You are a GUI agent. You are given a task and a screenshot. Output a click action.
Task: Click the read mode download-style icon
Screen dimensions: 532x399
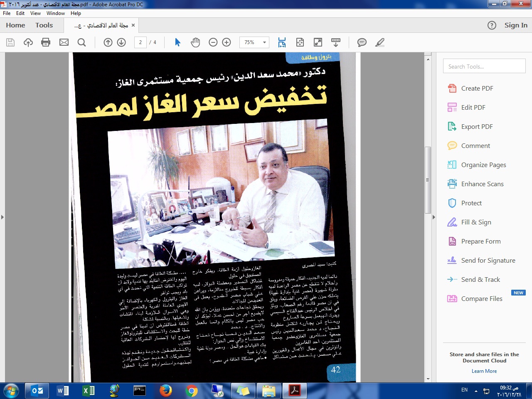click(336, 42)
